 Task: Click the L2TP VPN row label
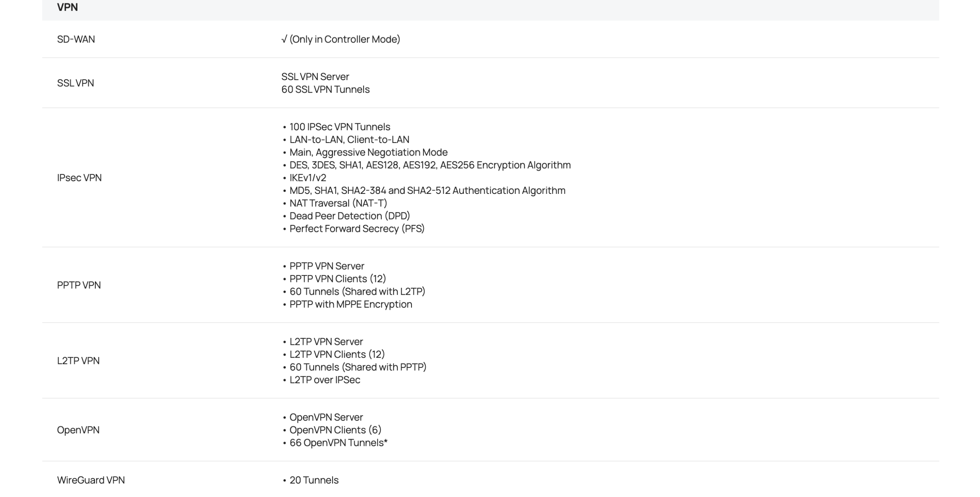78,360
